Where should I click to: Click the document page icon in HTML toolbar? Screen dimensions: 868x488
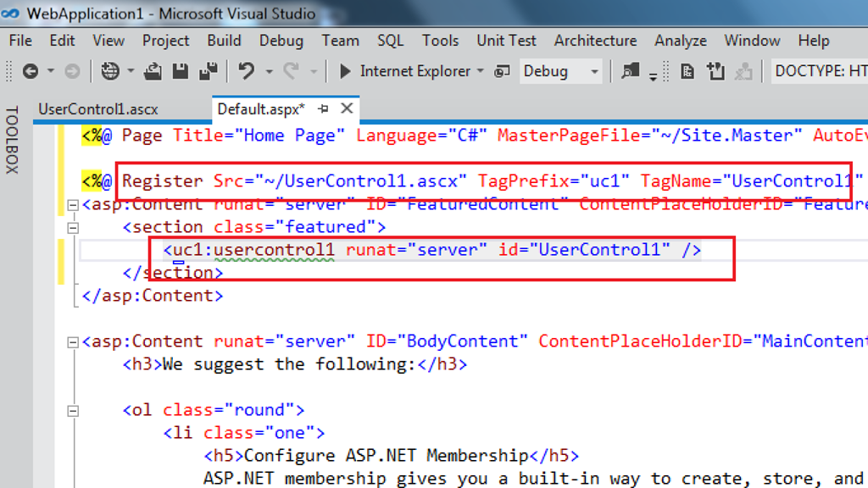click(x=687, y=71)
